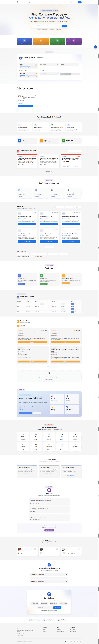Click the Latest Announcements megaphone icon

[18, 151]
